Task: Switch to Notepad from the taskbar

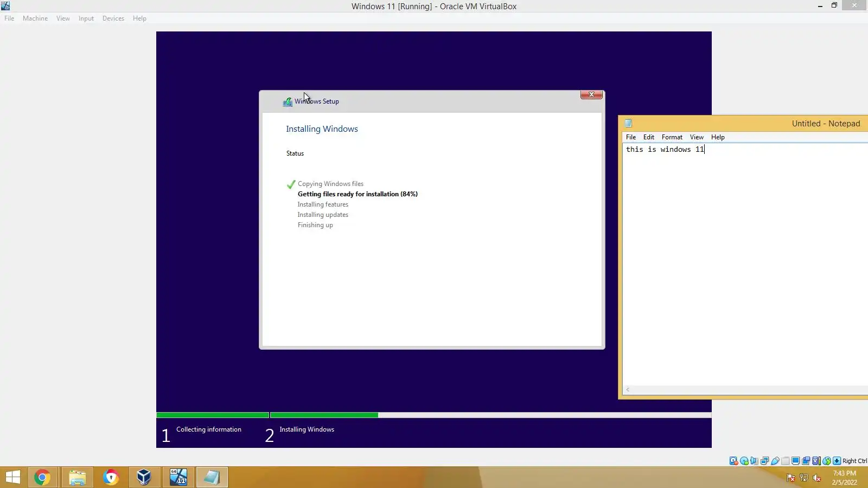Action: click(x=212, y=477)
